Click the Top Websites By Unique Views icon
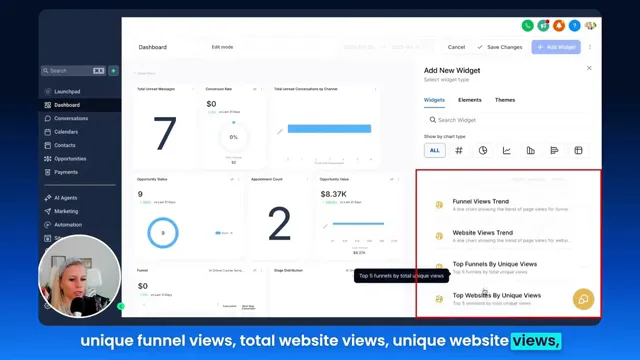The image size is (640, 360). (439, 299)
